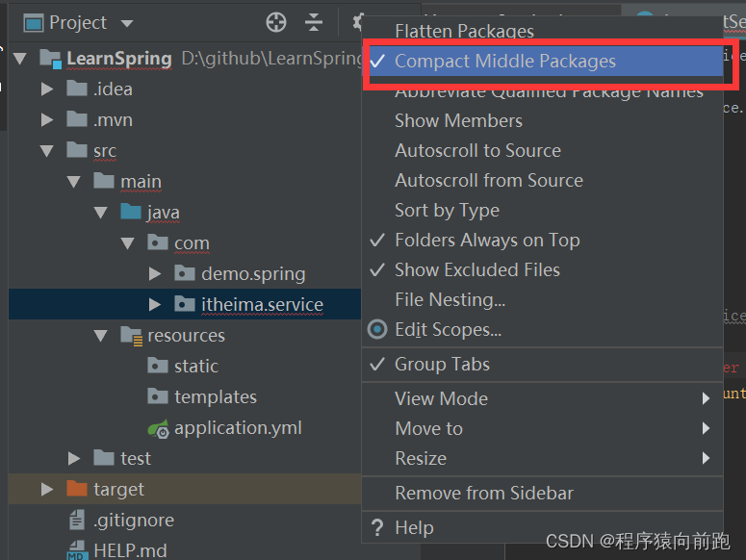Collapse the resources folder arrow
Viewport: 746px width, 560px height.
pos(101,336)
